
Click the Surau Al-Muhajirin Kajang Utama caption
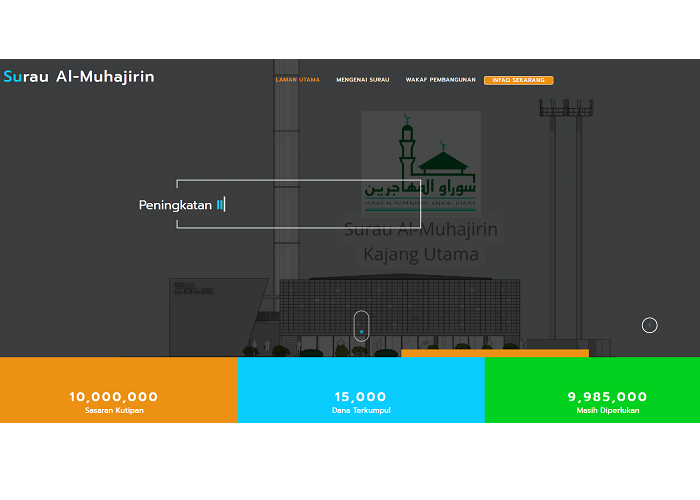pos(420,241)
